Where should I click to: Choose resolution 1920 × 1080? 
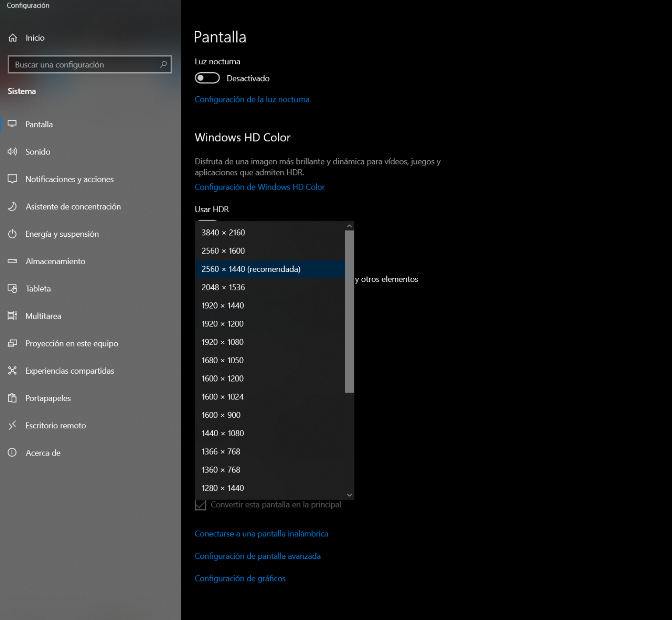pos(270,342)
